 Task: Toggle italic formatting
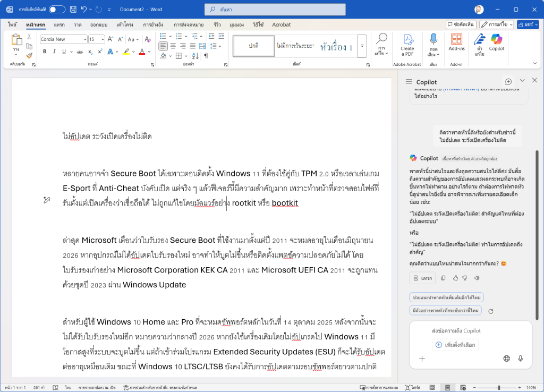(54, 52)
